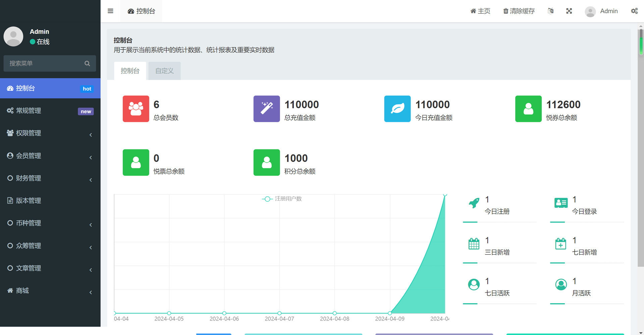Click the scrollbar down arrow
The height and width of the screenshot is (335, 644).
point(641,333)
